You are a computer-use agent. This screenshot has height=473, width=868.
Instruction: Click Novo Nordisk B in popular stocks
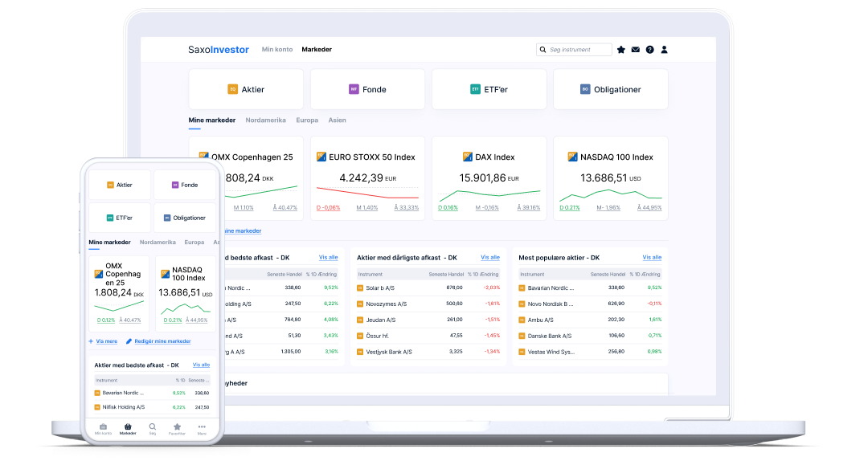[551, 304]
